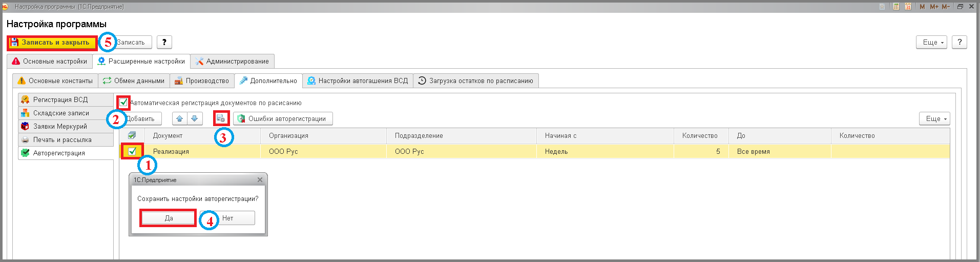This screenshot has height=262, width=980.
Task: Open 'Загрузка остатков по расписанию' tab
Action: tap(476, 80)
